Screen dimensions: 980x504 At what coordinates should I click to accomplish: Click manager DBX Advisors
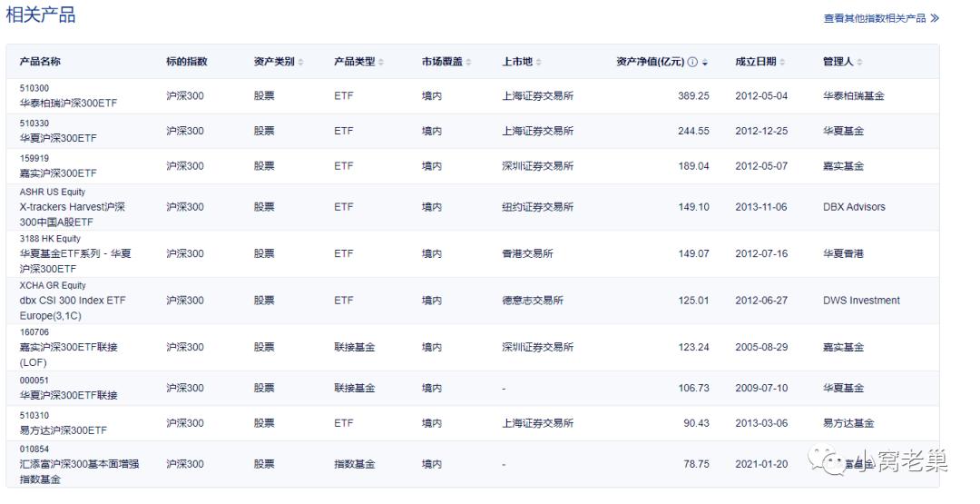(854, 207)
